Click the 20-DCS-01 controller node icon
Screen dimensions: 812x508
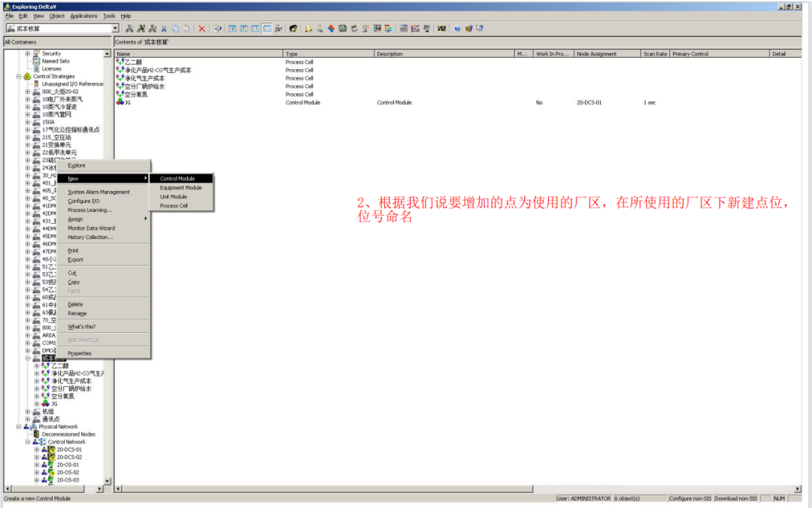51,449
